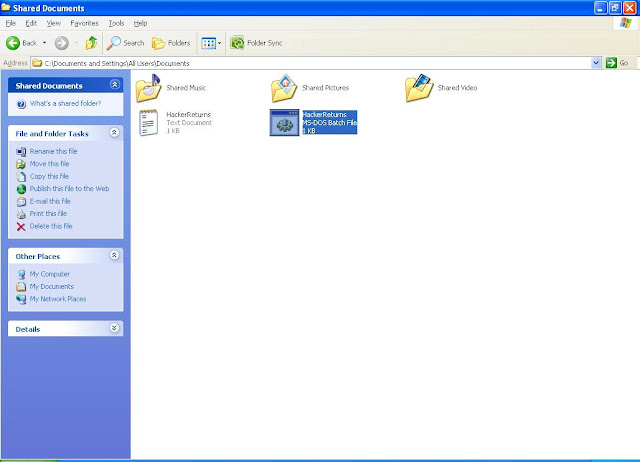This screenshot has width=640, height=462.
Task: Expand the address bar dropdown arrow
Action: point(596,63)
